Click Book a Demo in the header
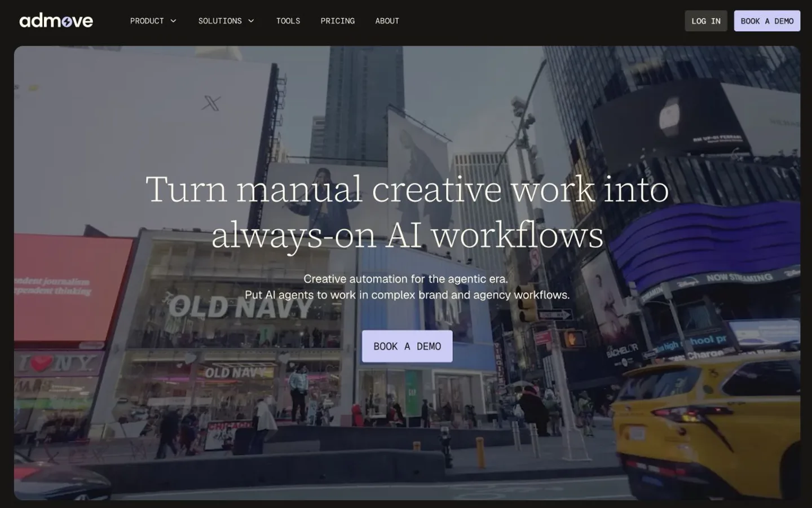The height and width of the screenshot is (508, 812). tap(767, 21)
